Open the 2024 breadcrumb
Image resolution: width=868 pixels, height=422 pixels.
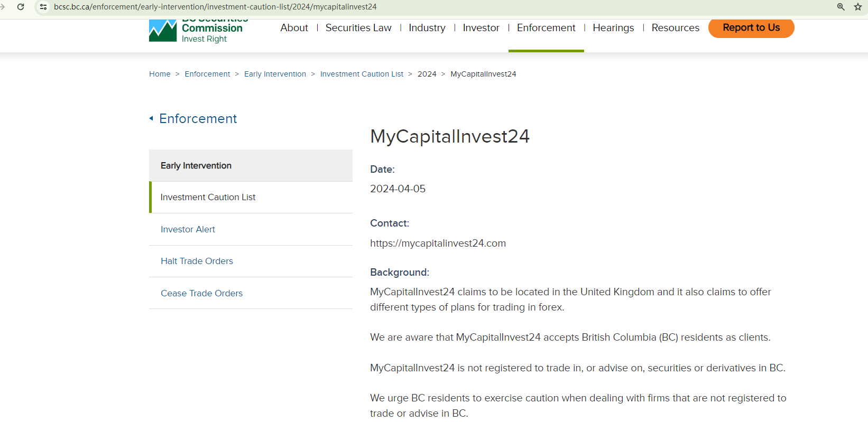[427, 74]
